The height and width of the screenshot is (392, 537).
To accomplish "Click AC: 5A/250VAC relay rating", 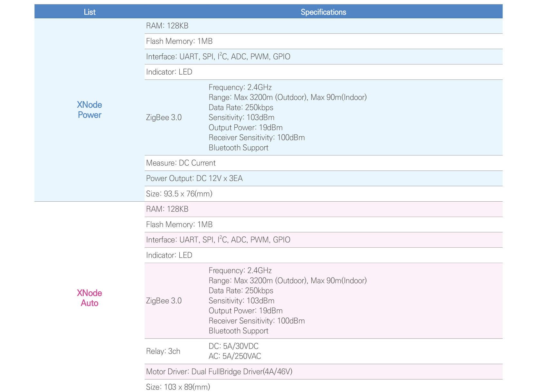I will 235,356.
